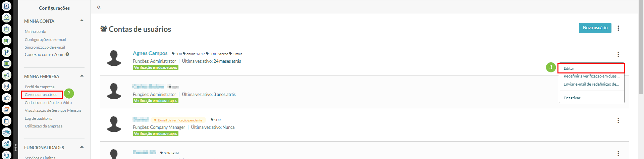Open the clipboard icon in left sidebar
The width and height of the screenshot is (644, 159).
click(6, 29)
